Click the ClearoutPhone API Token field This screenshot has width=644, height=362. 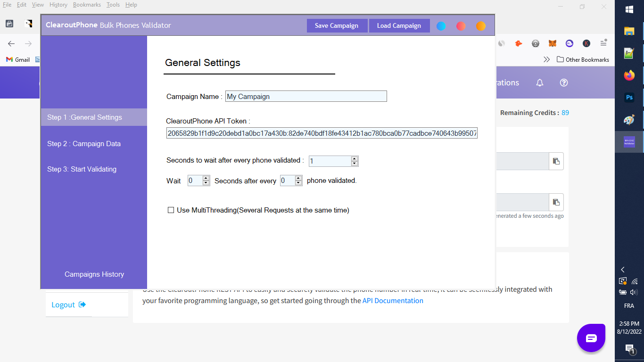click(322, 133)
